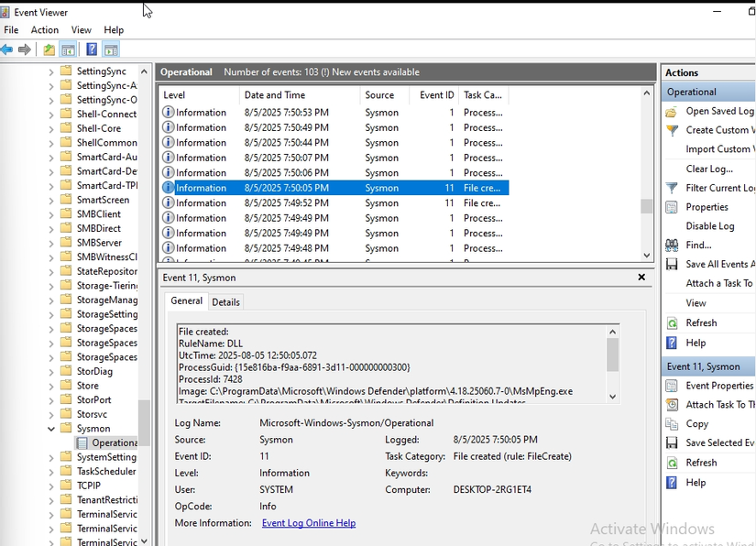Click Disable Log action
Image resolution: width=756 pixels, height=546 pixels.
click(x=709, y=226)
